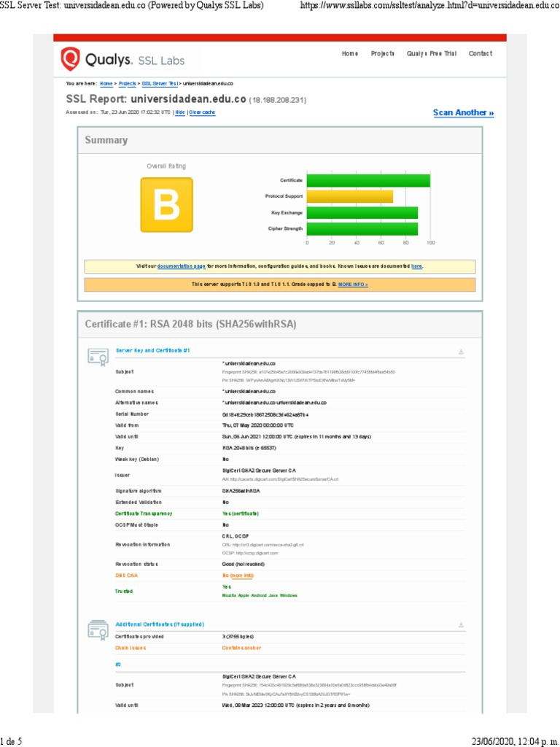Open the documentation page link

point(182,266)
